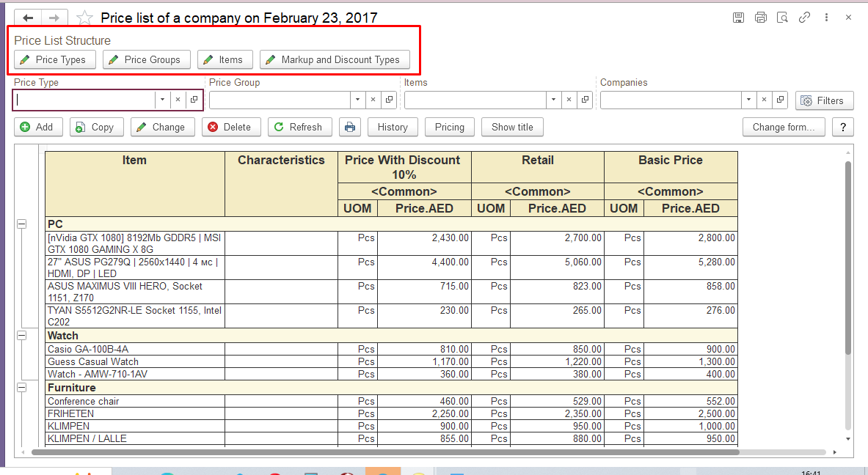Open Companies value in new window
The width and height of the screenshot is (868, 475).
point(780,100)
